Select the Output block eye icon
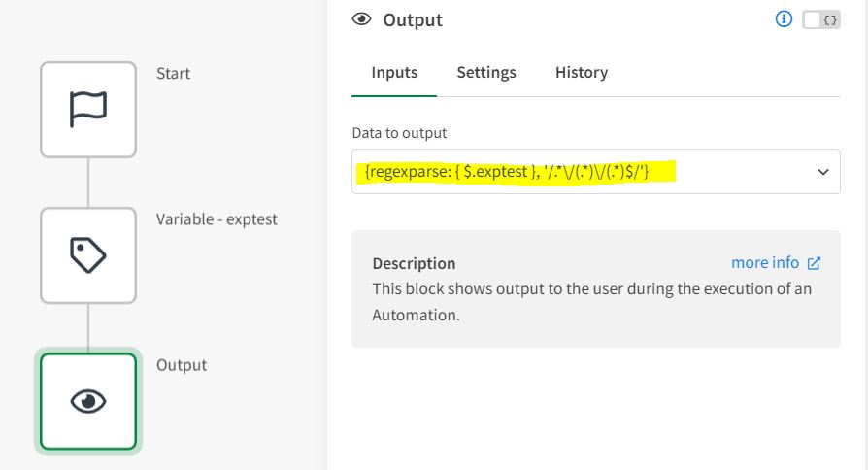868x470 pixels. tap(88, 401)
